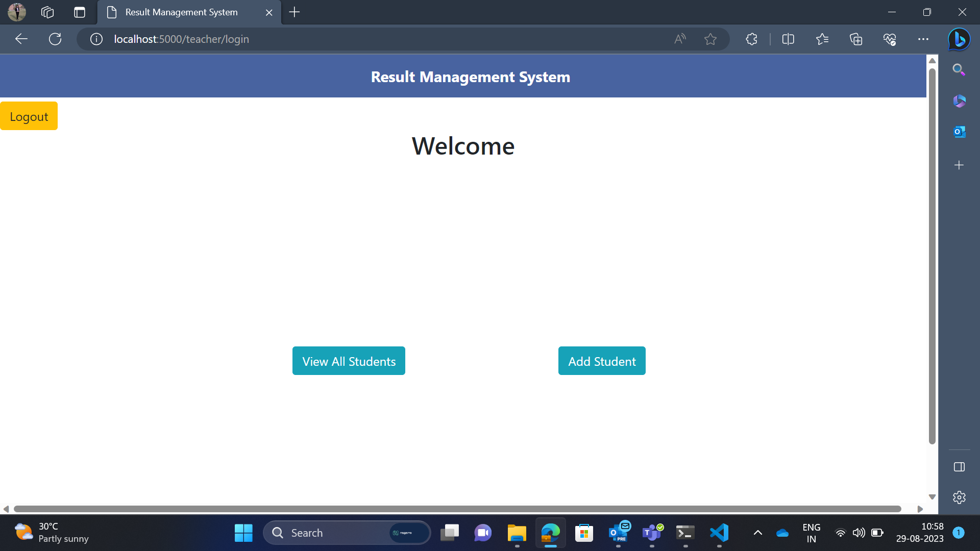The image size is (980, 551).
Task: Select the Result Management System tab
Action: (x=182, y=12)
